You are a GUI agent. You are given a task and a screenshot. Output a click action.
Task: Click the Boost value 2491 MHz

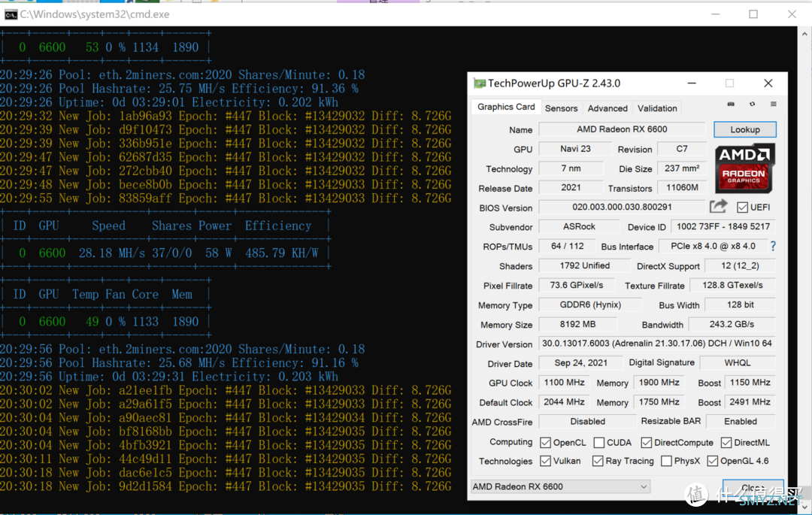tap(750, 402)
